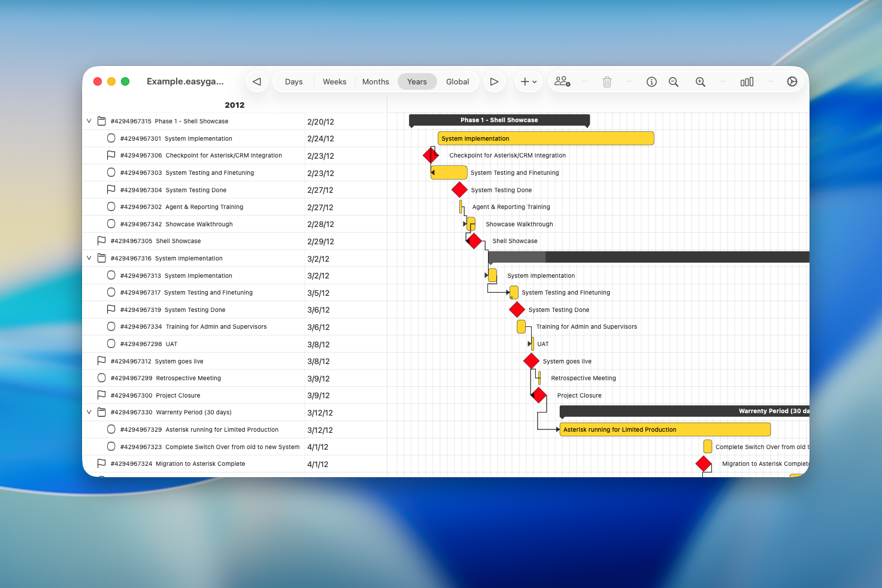Image resolution: width=882 pixels, height=588 pixels.
Task: Zoom out with the minus magnifier
Action: (674, 81)
